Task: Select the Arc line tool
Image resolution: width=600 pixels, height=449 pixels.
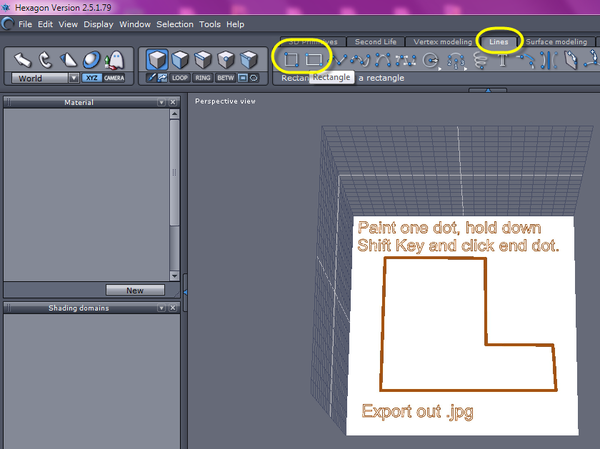Action: [456, 60]
